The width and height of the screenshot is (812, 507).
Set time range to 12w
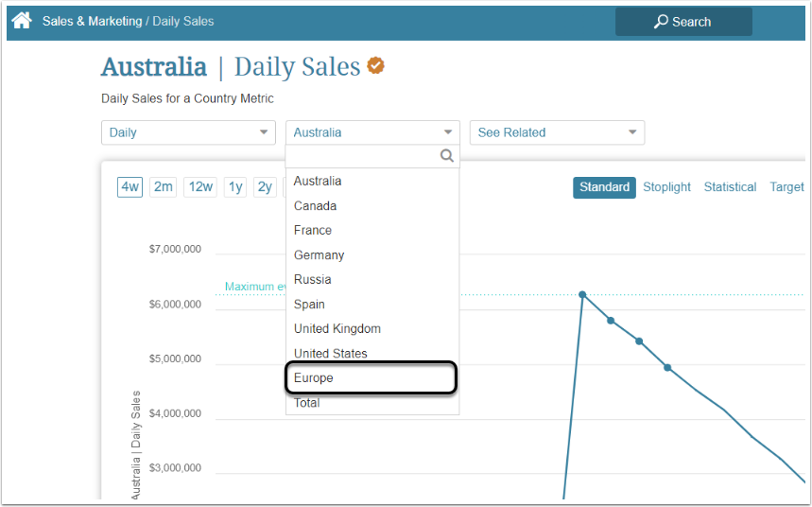[200, 187]
